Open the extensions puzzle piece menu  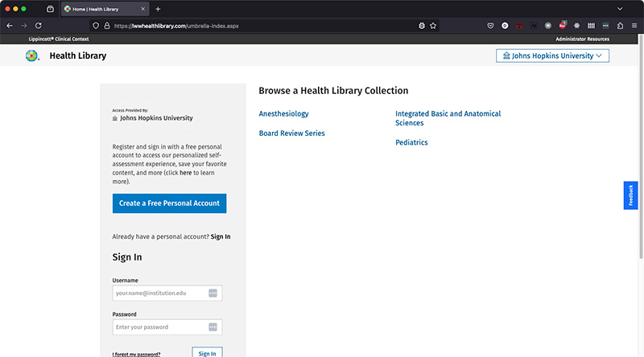620,26
